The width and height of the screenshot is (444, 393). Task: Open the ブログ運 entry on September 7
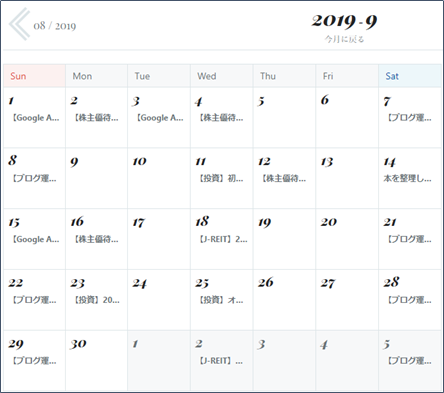tap(409, 118)
